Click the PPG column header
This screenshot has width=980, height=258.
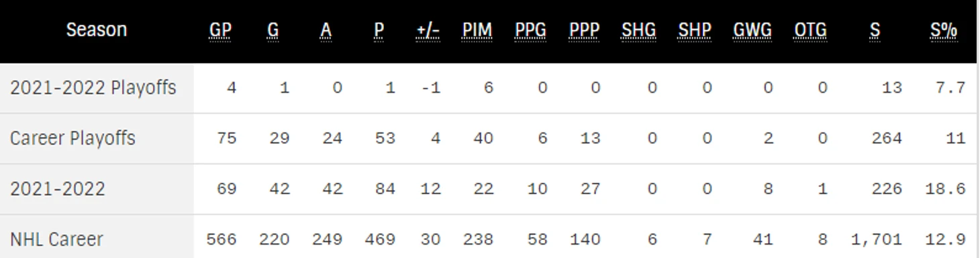pyautogui.click(x=531, y=30)
